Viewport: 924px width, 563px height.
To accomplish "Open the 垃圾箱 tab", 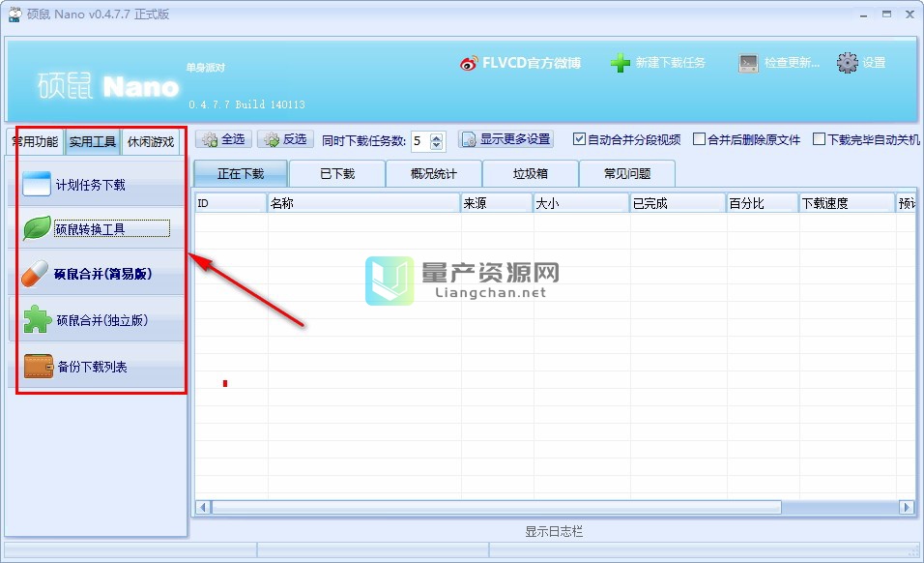I will pos(531,173).
